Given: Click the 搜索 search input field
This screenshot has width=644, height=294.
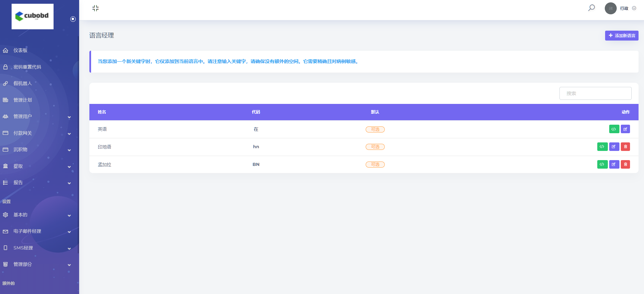Looking at the screenshot, I should [x=595, y=93].
